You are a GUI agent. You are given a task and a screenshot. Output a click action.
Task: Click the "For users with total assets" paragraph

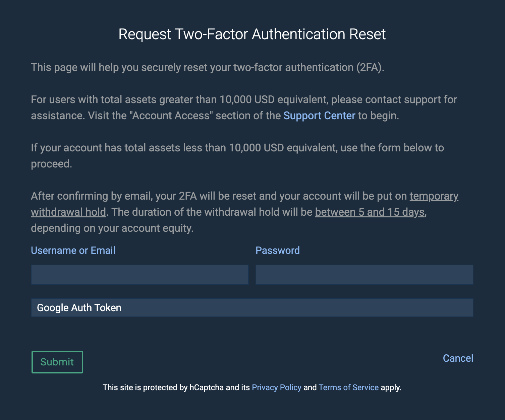pyautogui.click(x=244, y=108)
